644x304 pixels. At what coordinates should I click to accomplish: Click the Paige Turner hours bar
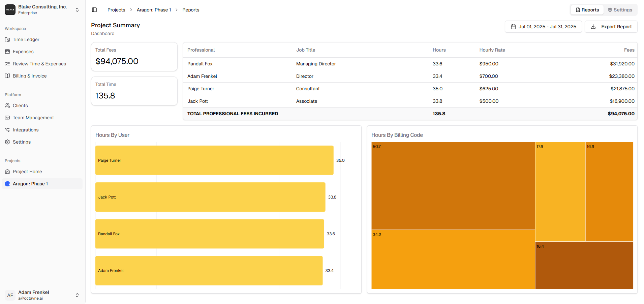pos(214,160)
